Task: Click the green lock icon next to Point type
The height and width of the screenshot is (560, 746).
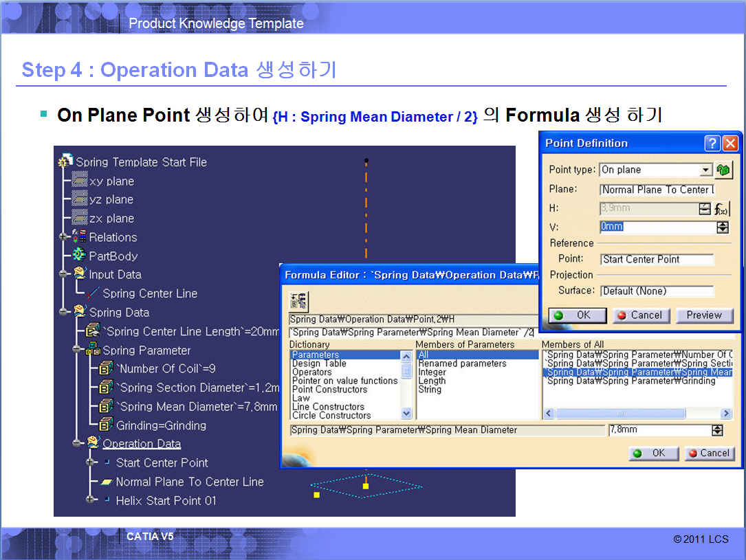Action: click(724, 170)
